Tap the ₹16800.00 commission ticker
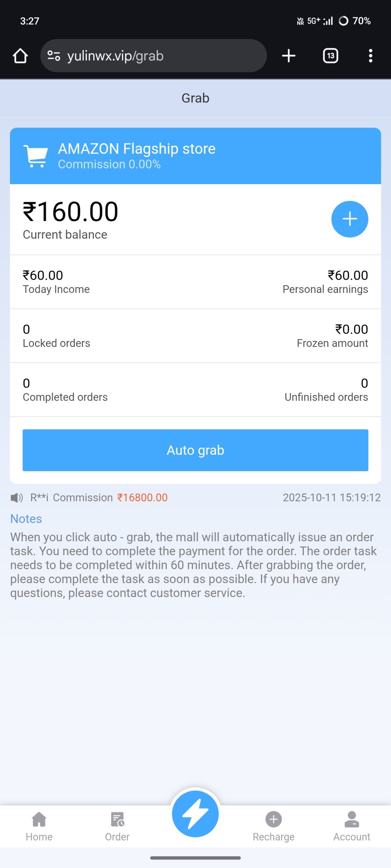The image size is (391, 868). click(x=142, y=498)
